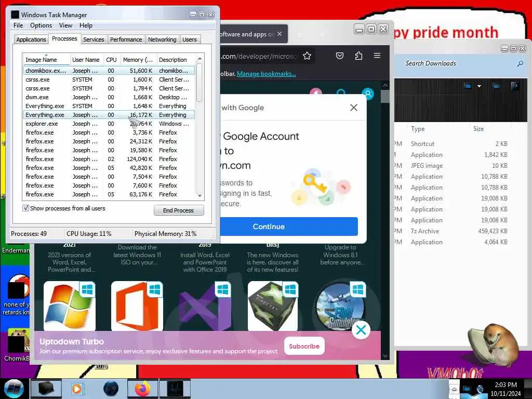Switch to the Performance tab
532x399 pixels.
(126, 39)
